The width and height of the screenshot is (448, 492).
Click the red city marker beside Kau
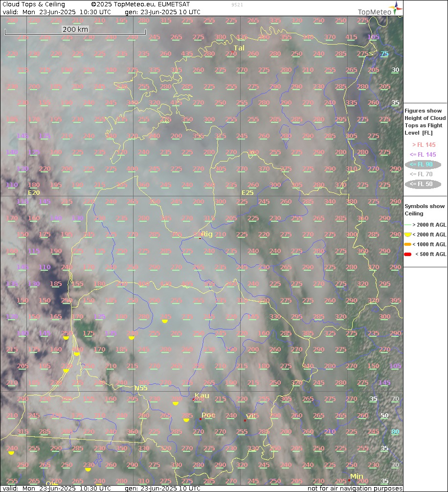click(194, 399)
